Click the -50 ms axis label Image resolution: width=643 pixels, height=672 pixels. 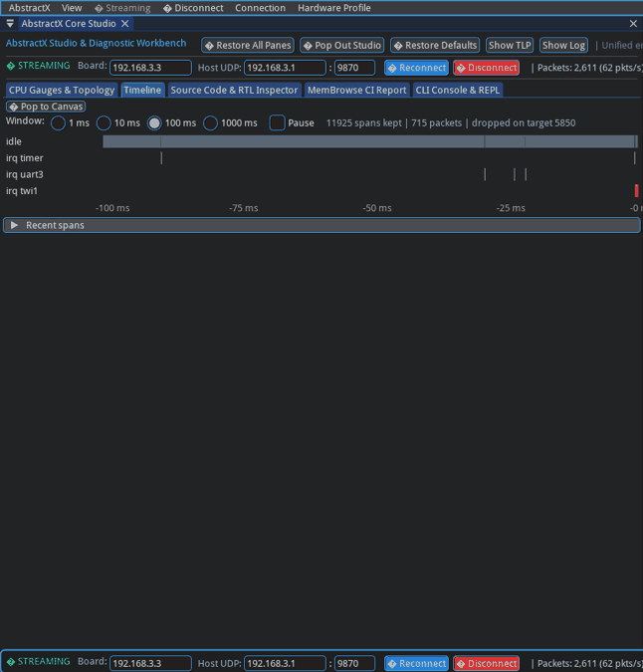(x=377, y=208)
